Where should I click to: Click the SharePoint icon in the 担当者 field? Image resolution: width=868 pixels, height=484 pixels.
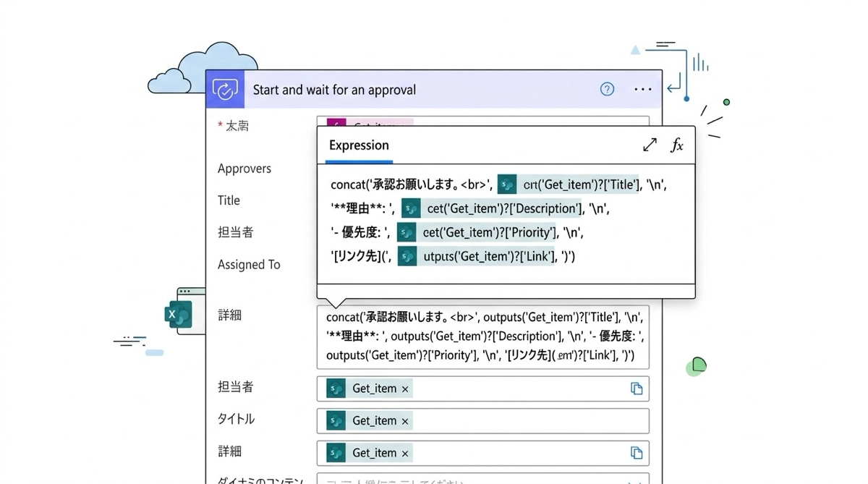[336, 389]
